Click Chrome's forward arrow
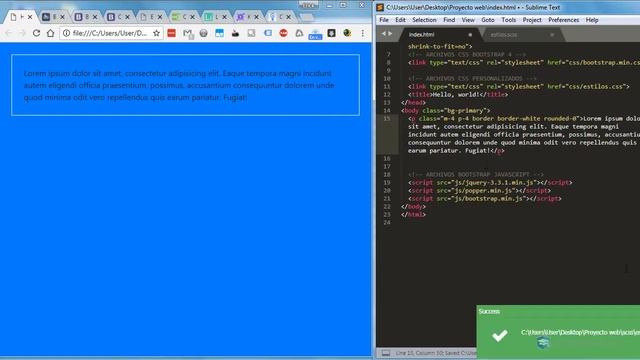 tap(22, 33)
